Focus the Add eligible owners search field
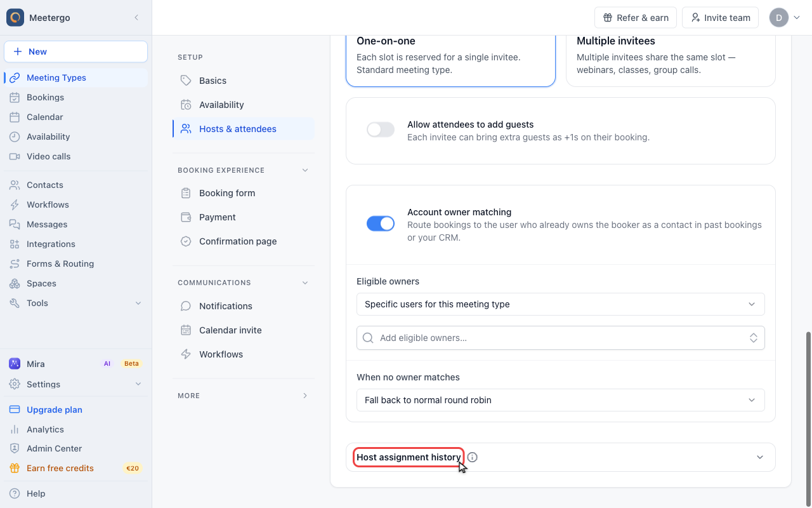812x508 pixels. [x=561, y=338]
